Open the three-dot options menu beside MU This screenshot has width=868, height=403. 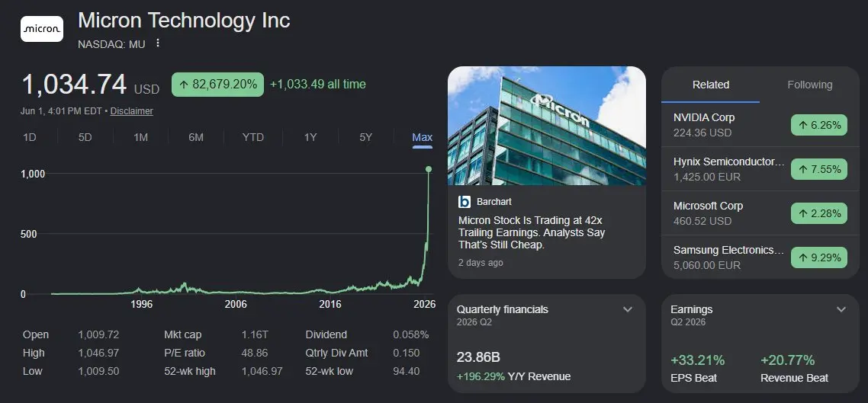(x=158, y=43)
